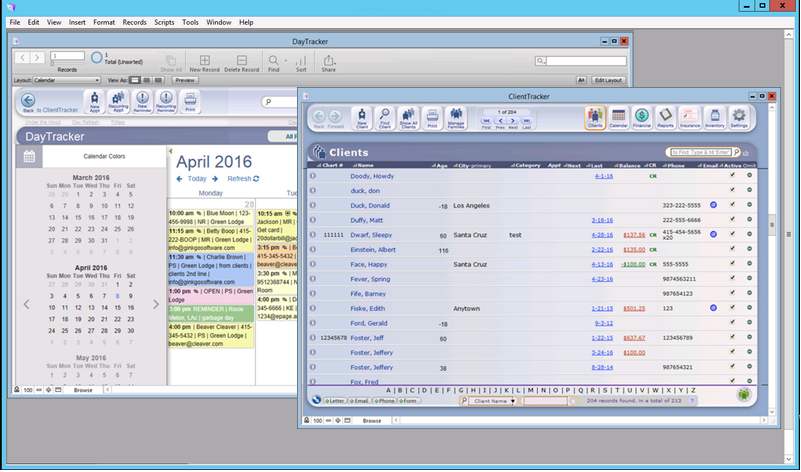This screenshot has width=801, height=472.
Task: Open the Insurance module icon
Action: coord(690,117)
